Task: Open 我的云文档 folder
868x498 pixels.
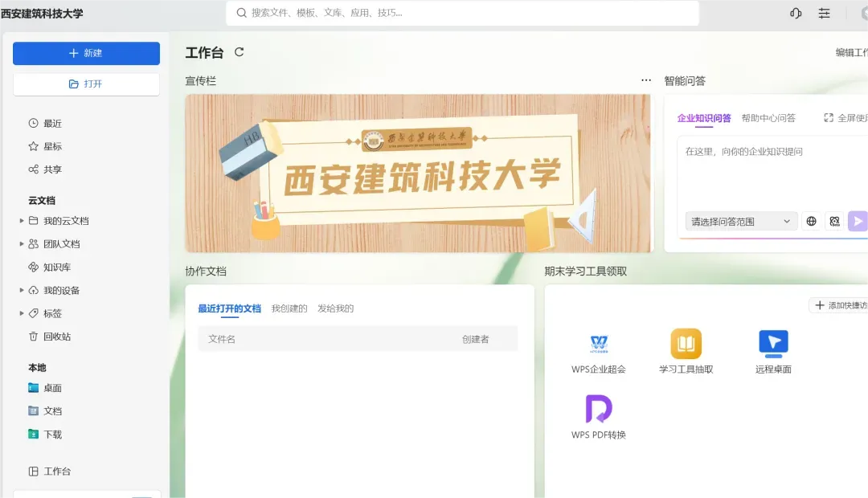Action: point(66,221)
